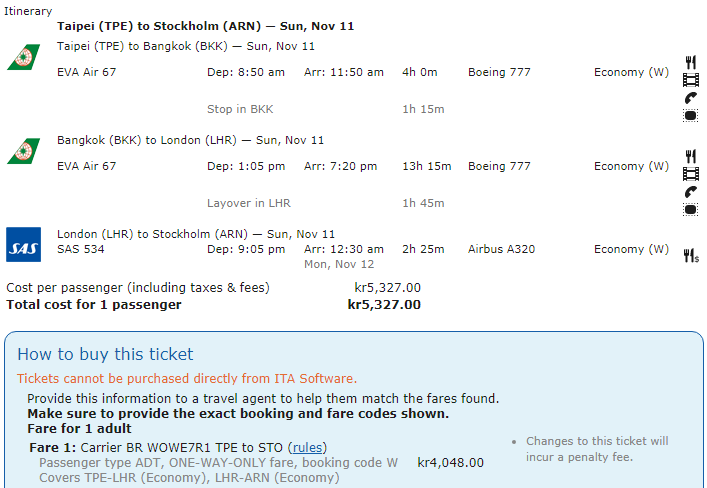Click the Layover in LHR text
The image size is (707, 488).
[x=248, y=203]
